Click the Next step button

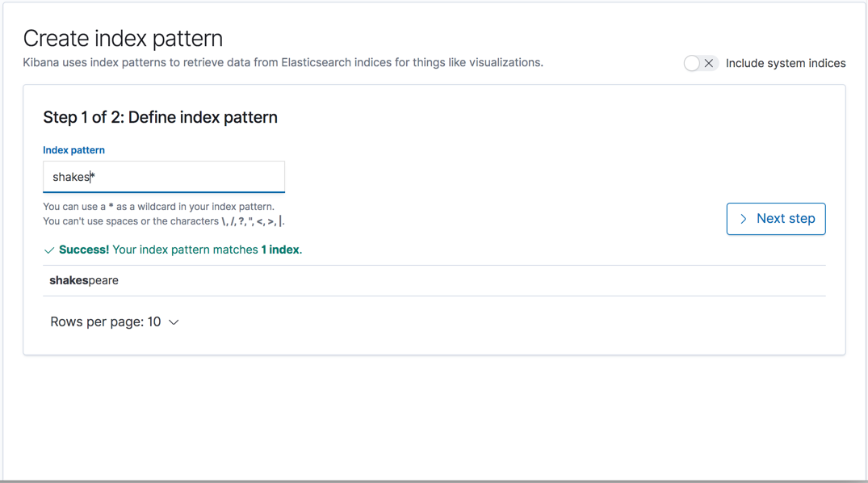tap(776, 218)
